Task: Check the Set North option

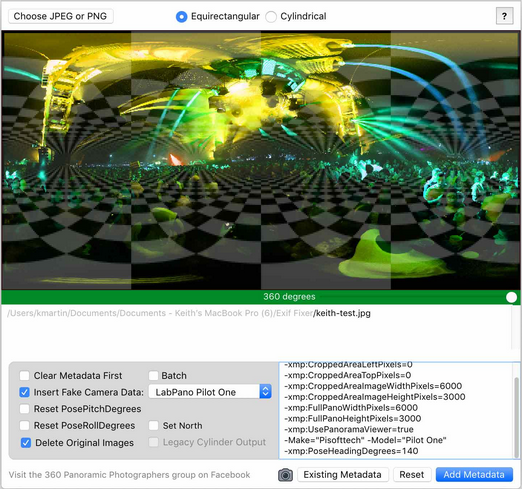Action: [x=153, y=426]
